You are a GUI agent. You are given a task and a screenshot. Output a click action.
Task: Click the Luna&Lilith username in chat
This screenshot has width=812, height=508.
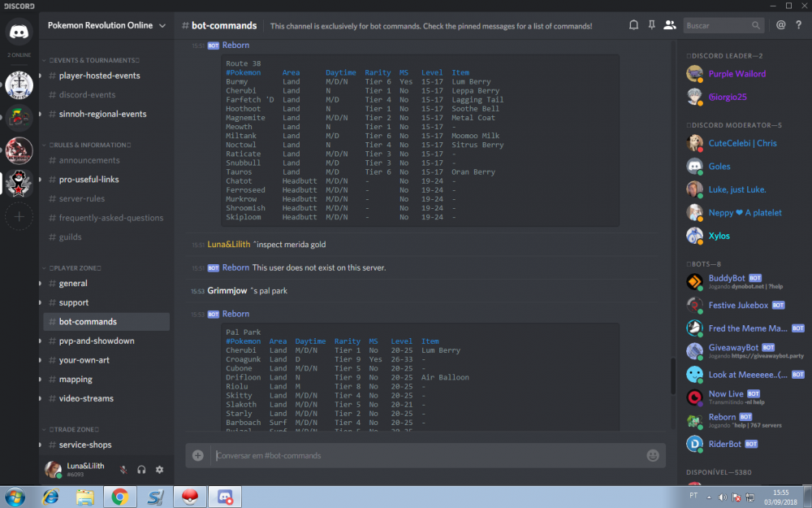coord(228,244)
